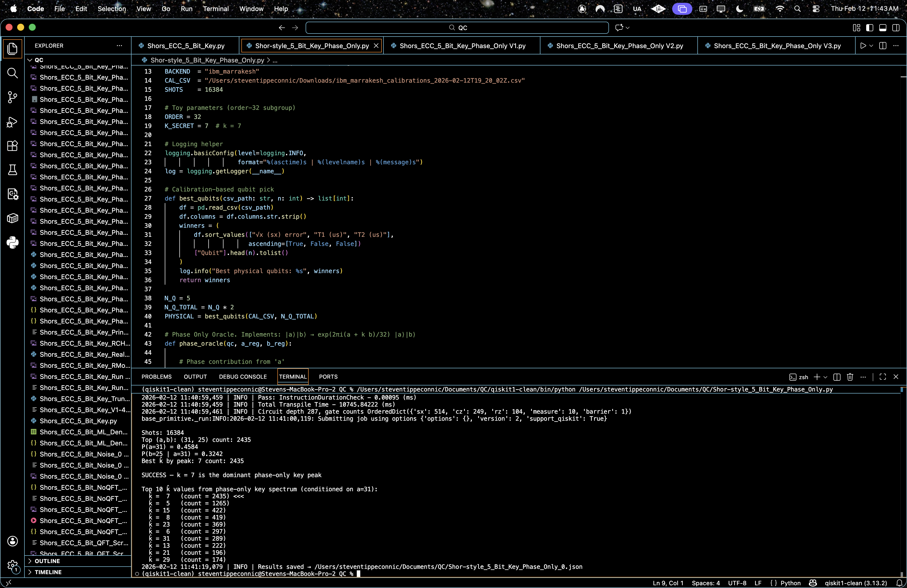Toggle the bottom Panel layout button
The width and height of the screenshot is (907, 588).
click(x=883, y=27)
